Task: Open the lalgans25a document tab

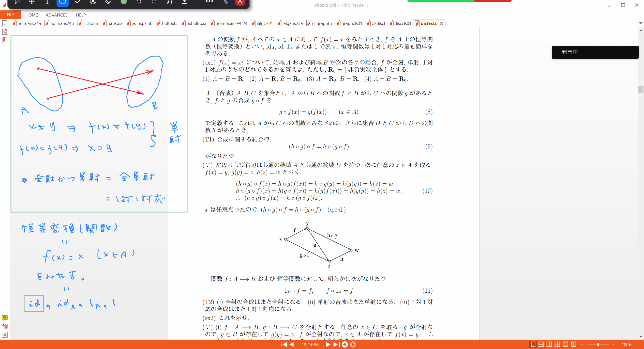Action: 290,23
